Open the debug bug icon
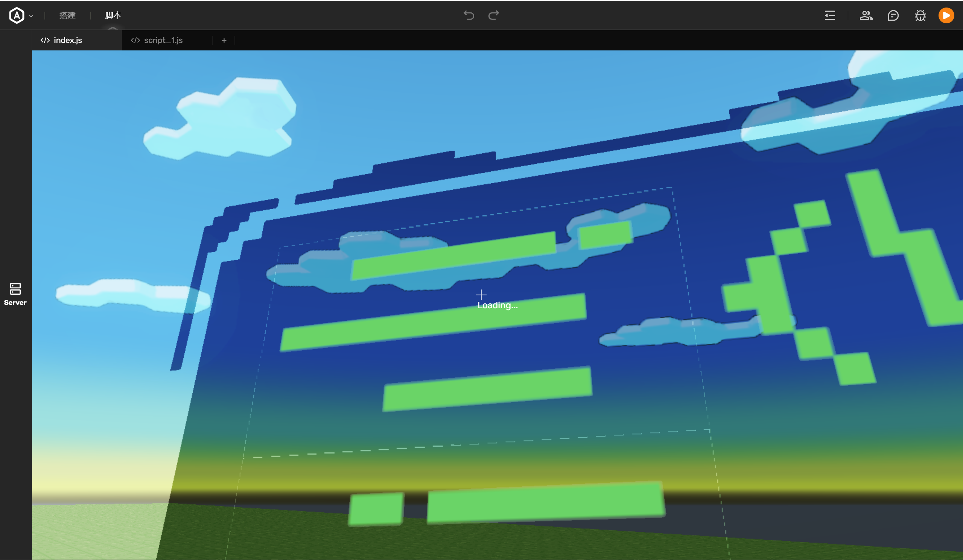The width and height of the screenshot is (963, 560). tap(920, 15)
